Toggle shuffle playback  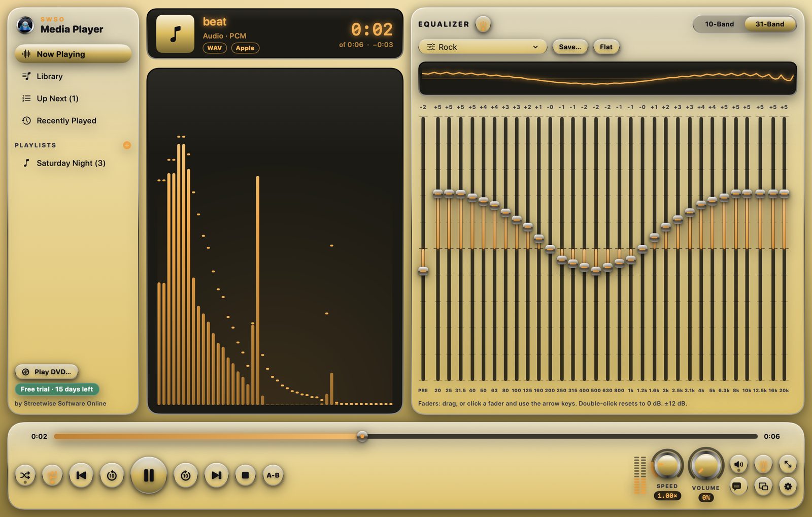click(25, 475)
